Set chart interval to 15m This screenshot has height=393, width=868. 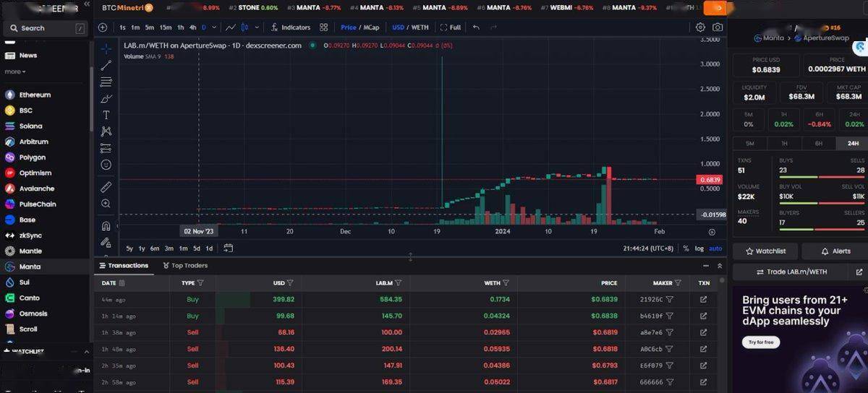tap(166, 27)
